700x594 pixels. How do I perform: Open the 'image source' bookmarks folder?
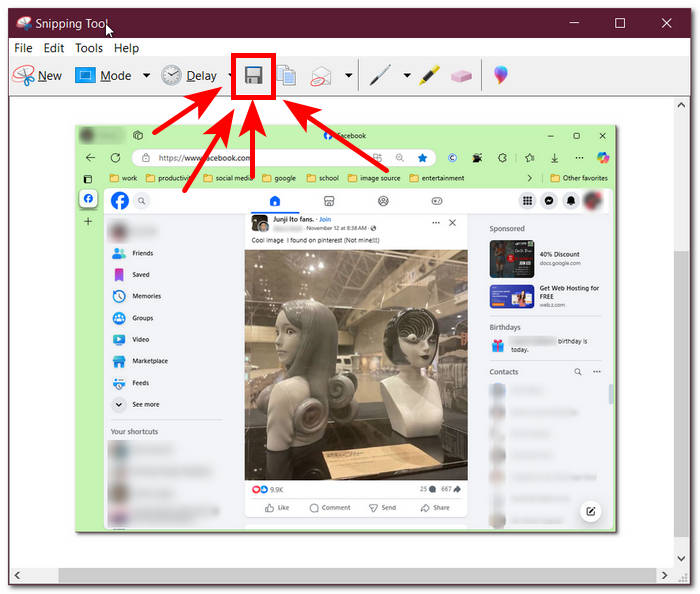tap(374, 178)
